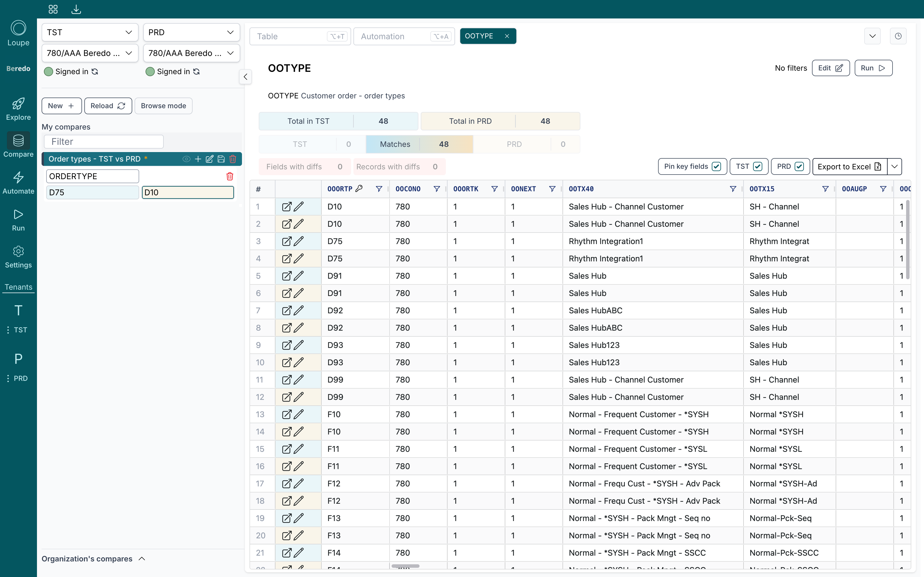Screen dimensions: 924x577
Task: Open the history clock icon
Action: pos(898,36)
